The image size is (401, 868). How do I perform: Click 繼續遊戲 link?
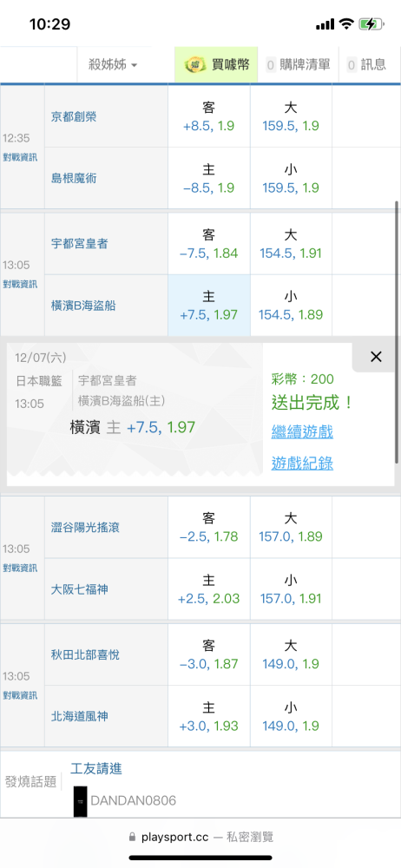pos(302,431)
